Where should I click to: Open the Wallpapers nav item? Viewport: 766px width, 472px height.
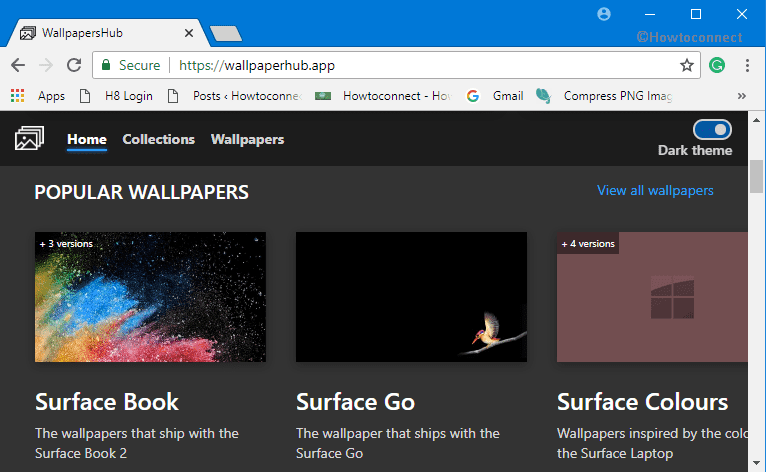pyautogui.click(x=247, y=139)
